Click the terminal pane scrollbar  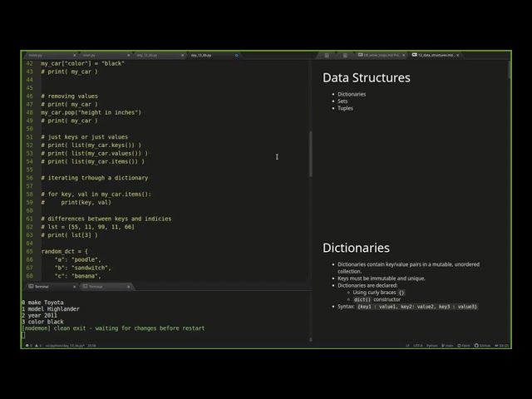pyautogui.click(x=310, y=339)
